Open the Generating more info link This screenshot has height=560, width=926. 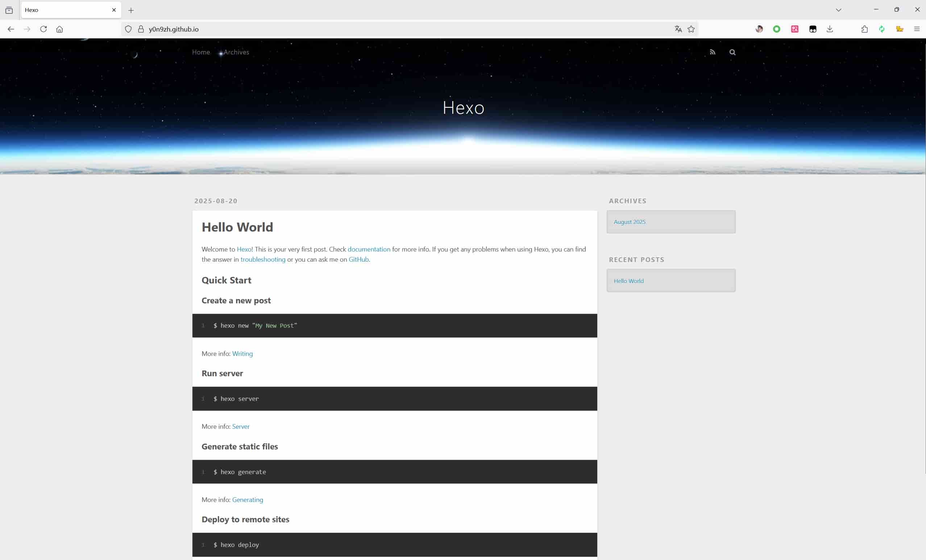coord(247,499)
